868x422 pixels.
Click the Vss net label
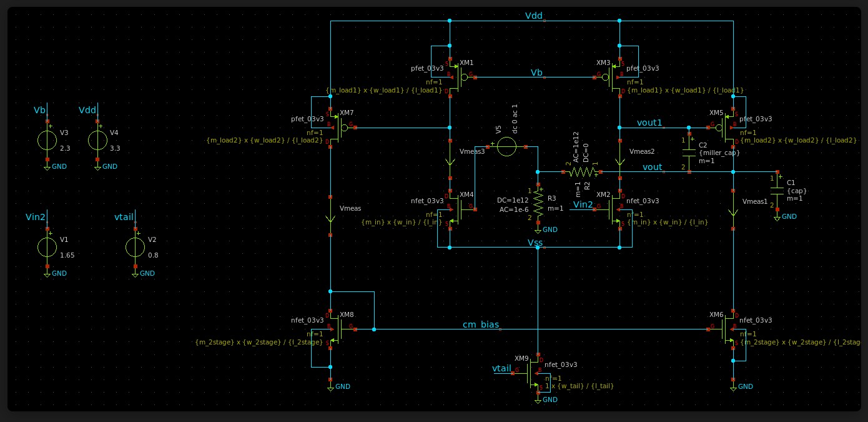click(x=535, y=243)
